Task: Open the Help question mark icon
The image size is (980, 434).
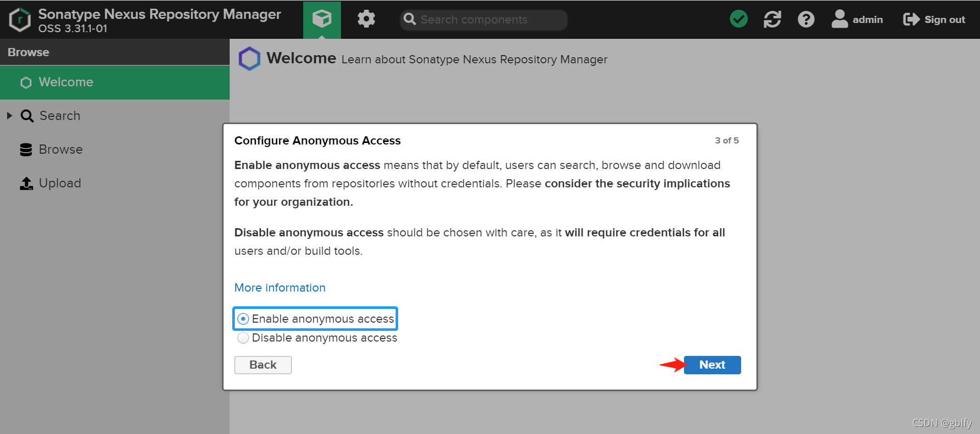Action: coord(806,19)
